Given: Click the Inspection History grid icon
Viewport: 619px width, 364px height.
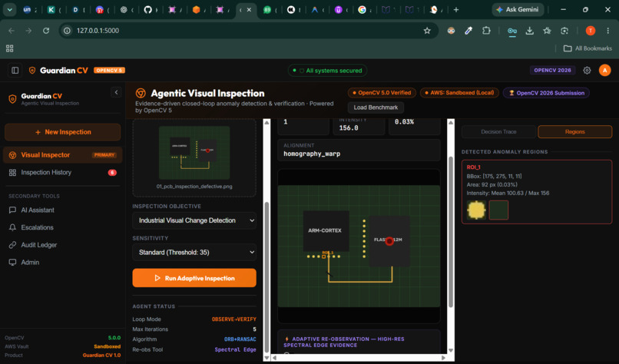Looking at the screenshot, I should (x=12, y=173).
